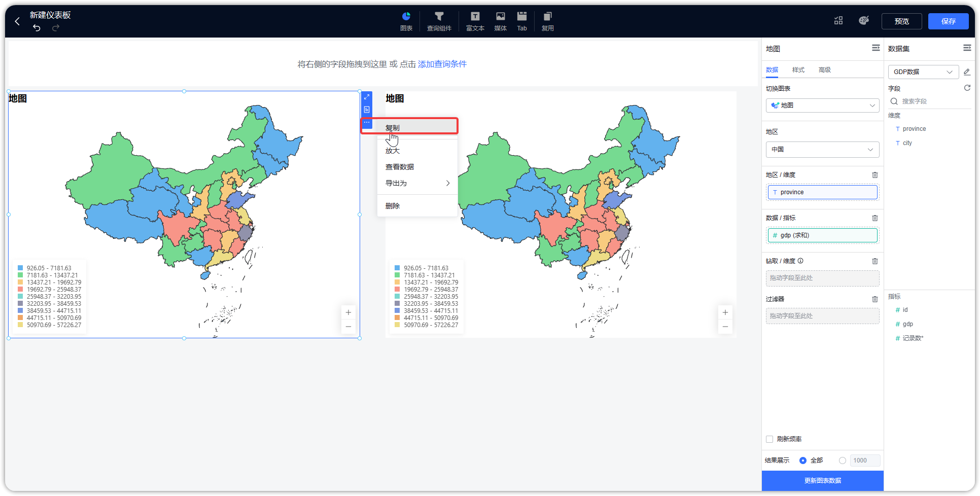
Task: Edit the GDP数据 dataset via pencil icon
Action: click(967, 72)
